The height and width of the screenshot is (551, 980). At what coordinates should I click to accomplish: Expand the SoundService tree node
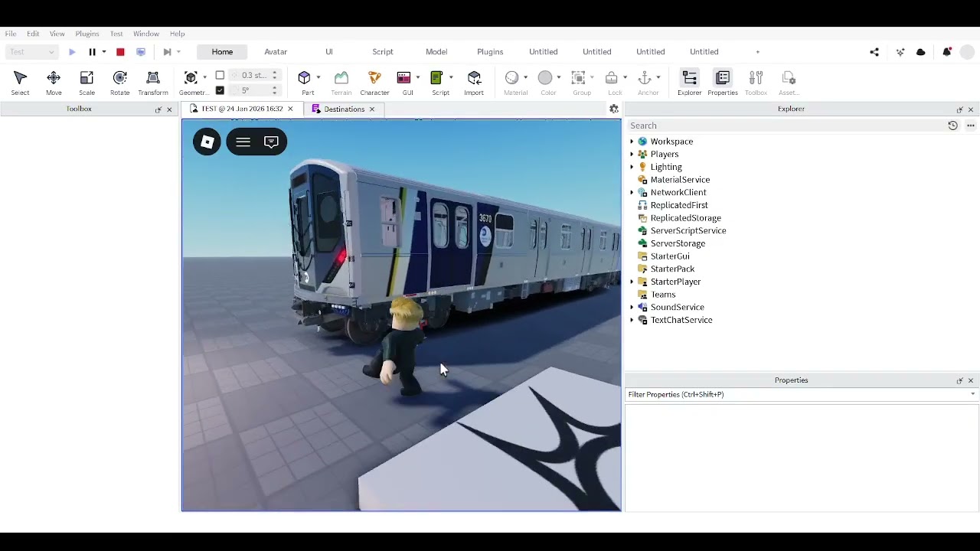coord(632,307)
